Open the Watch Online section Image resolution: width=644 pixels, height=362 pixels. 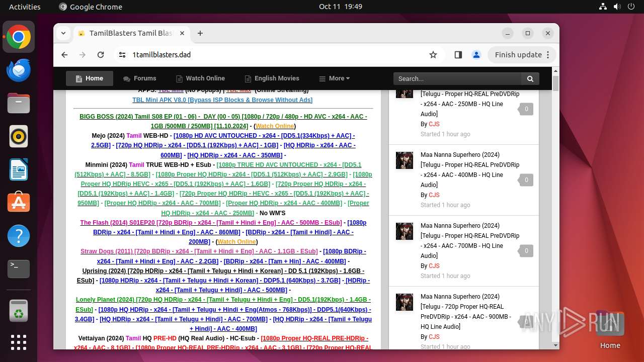coord(200,78)
